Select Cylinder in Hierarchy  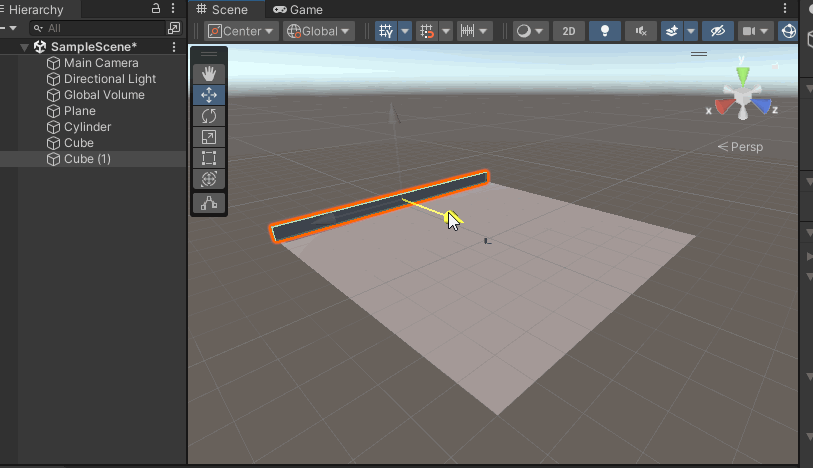pos(88,127)
